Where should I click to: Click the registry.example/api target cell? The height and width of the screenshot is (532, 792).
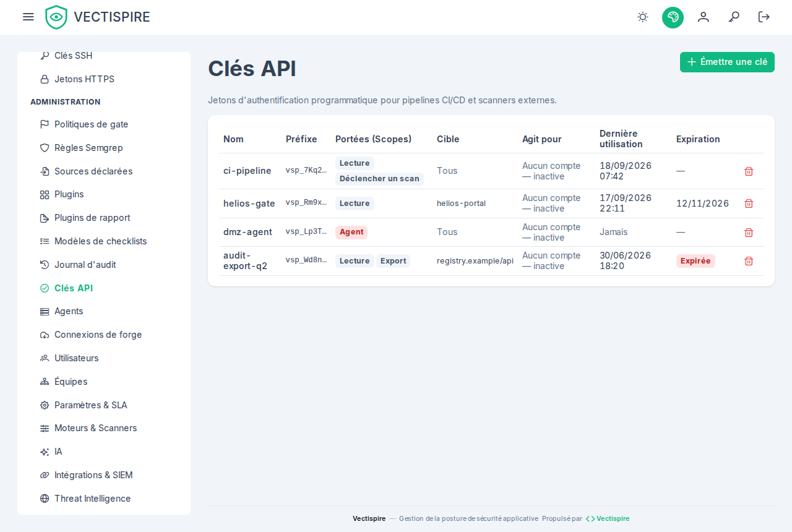click(x=475, y=261)
